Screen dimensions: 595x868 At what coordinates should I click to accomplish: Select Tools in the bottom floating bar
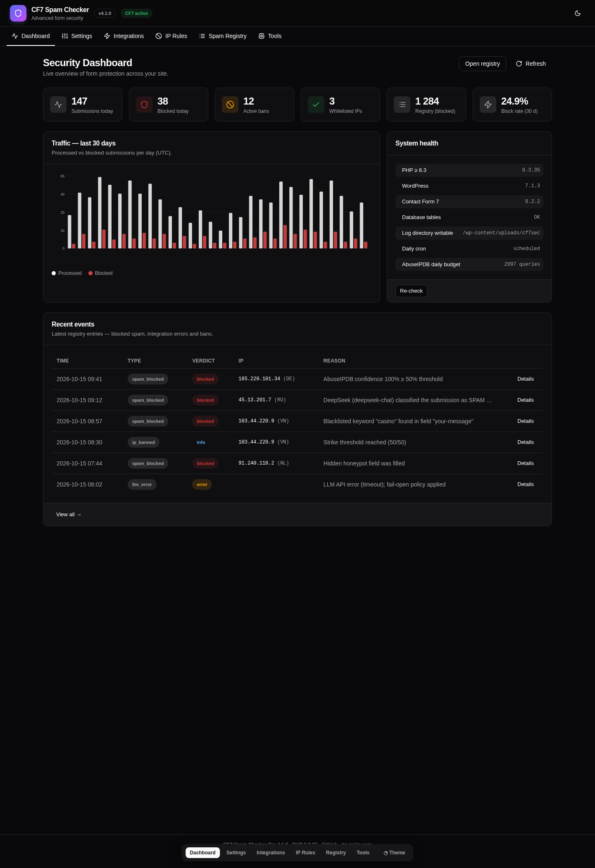(x=363, y=853)
